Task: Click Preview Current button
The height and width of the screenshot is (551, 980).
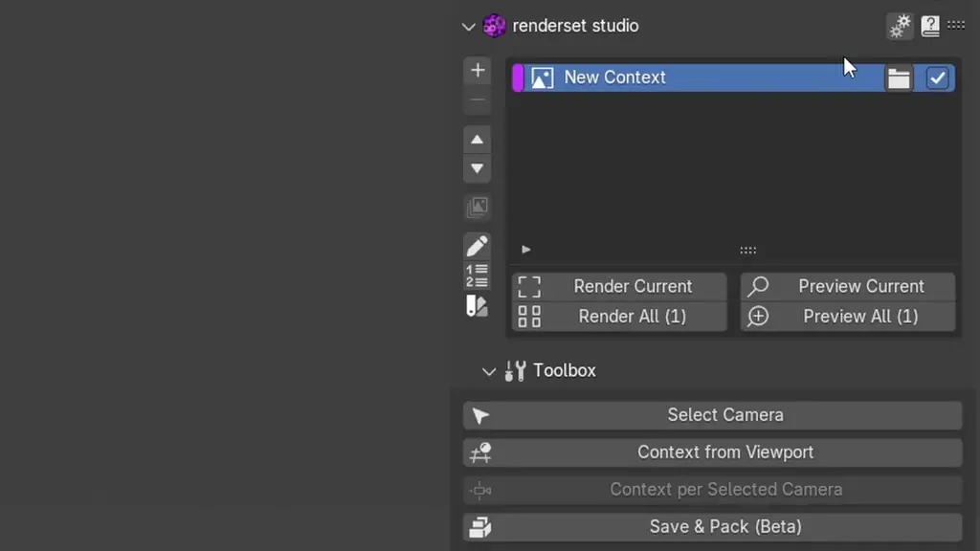Action: (x=848, y=286)
